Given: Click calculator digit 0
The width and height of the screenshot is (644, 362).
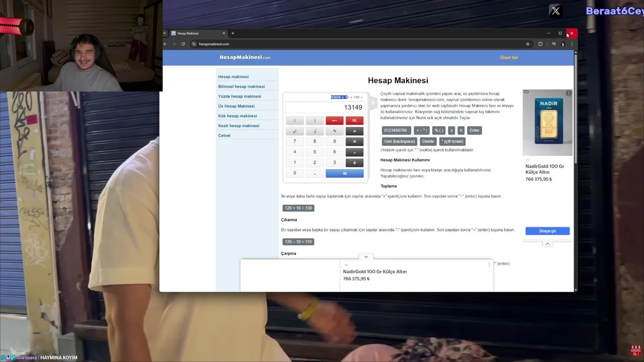Looking at the screenshot, I should pyautogui.click(x=295, y=173).
